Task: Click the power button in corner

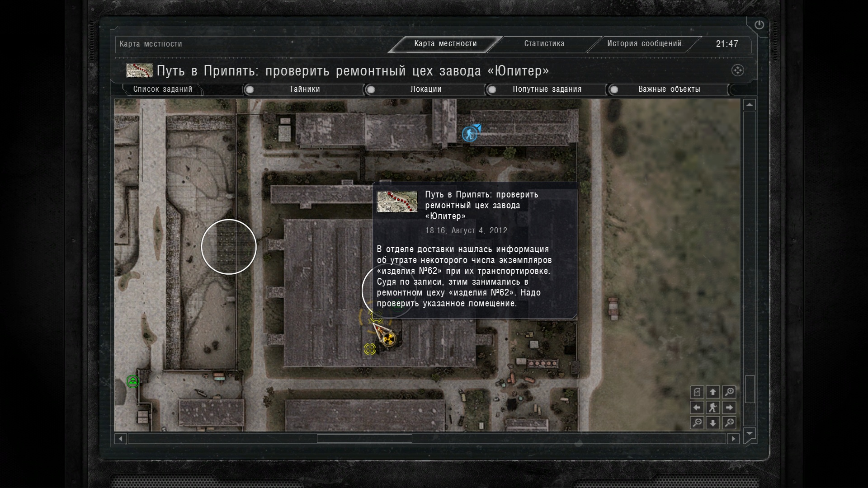Action: (x=759, y=25)
